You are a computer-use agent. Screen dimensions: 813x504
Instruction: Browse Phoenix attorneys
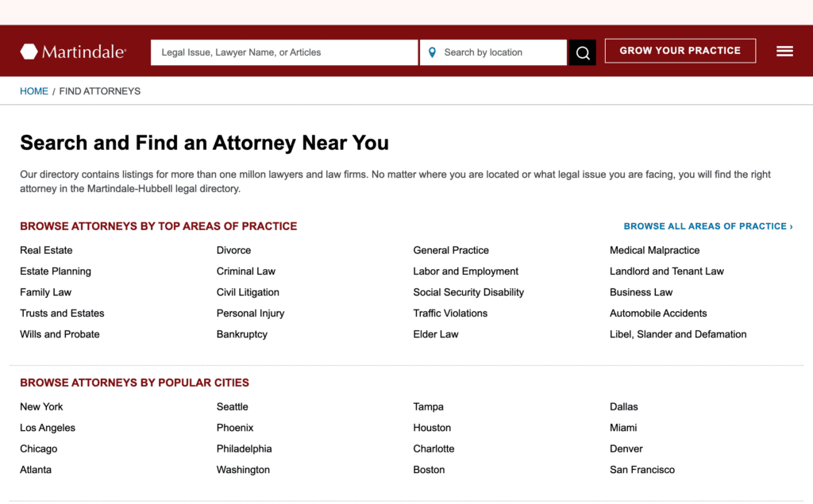pyautogui.click(x=235, y=428)
